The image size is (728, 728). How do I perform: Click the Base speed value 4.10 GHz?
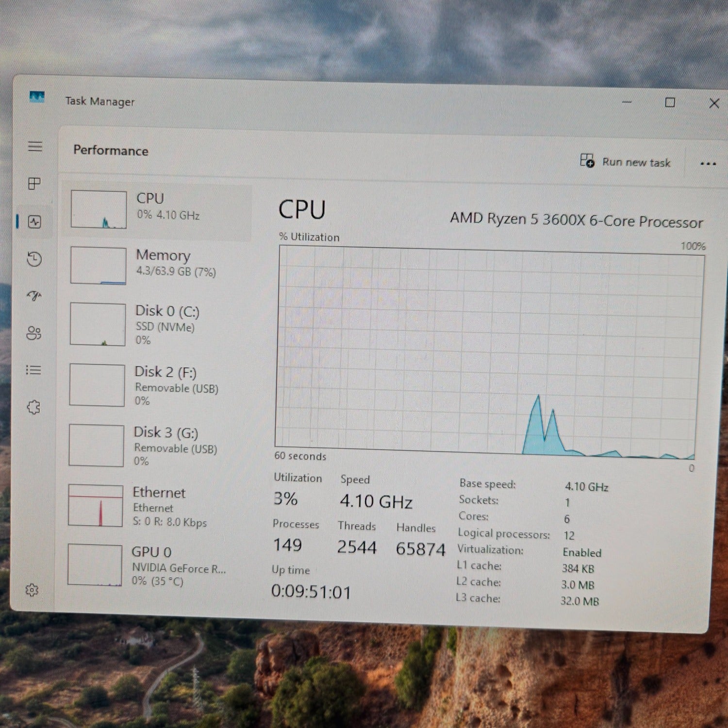point(586,486)
